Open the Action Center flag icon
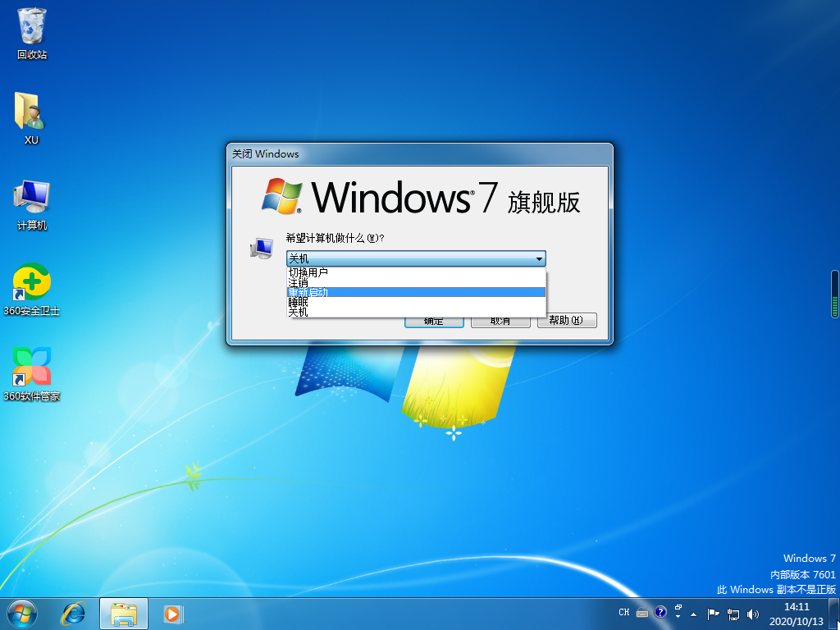840x630 pixels. click(713, 613)
